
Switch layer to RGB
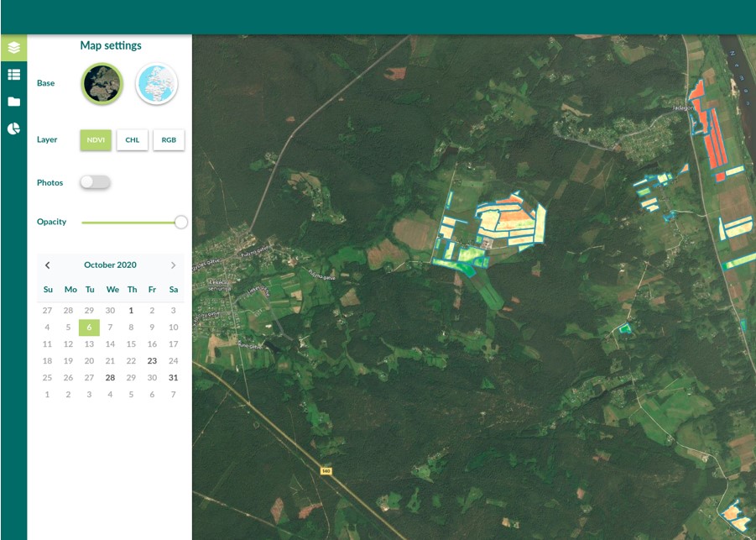pos(169,140)
